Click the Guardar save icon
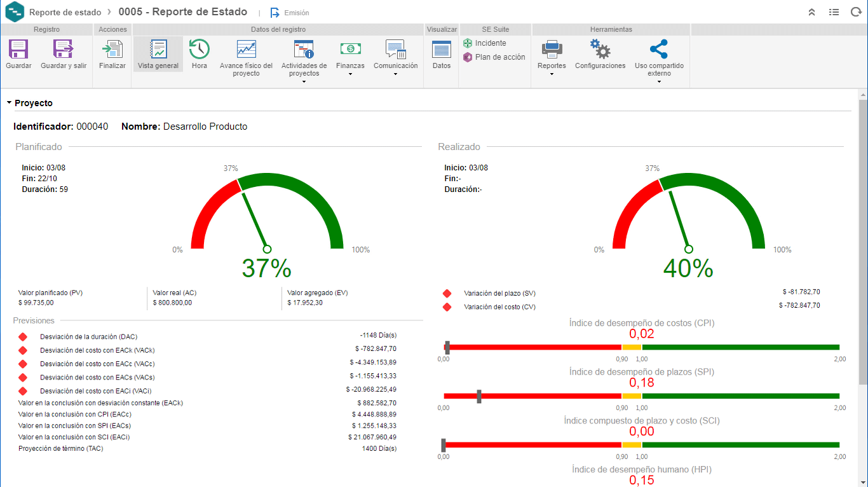Screen dimensions: 868x487 coord(18,49)
